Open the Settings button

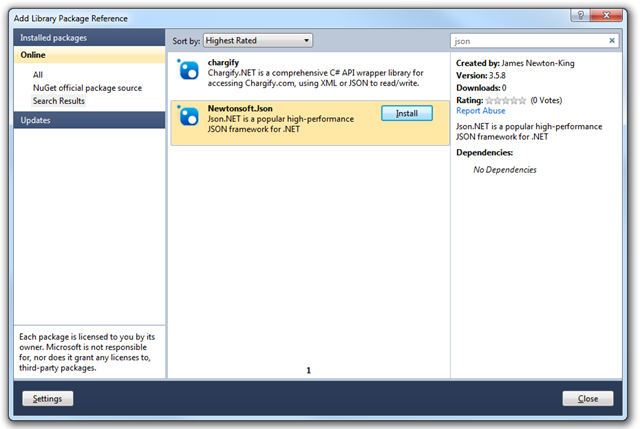pos(48,398)
